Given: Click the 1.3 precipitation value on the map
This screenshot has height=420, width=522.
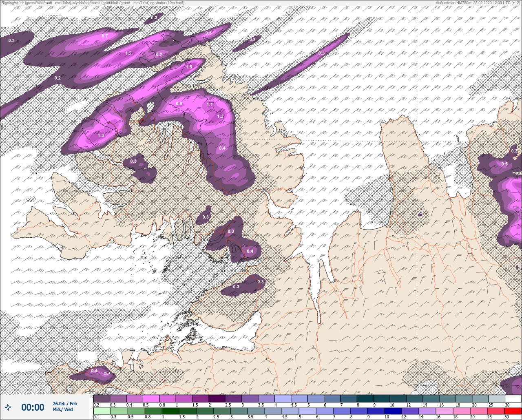Looking at the screenshot, I should tap(101, 135).
